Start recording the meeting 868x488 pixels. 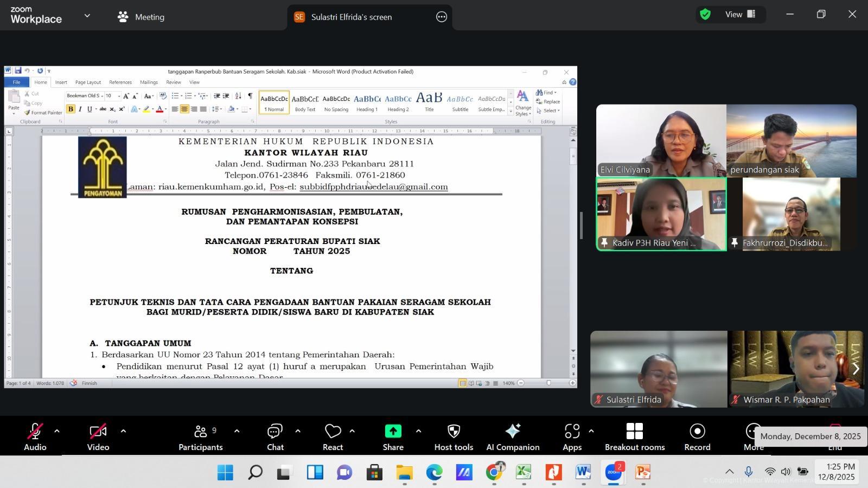[697, 437]
